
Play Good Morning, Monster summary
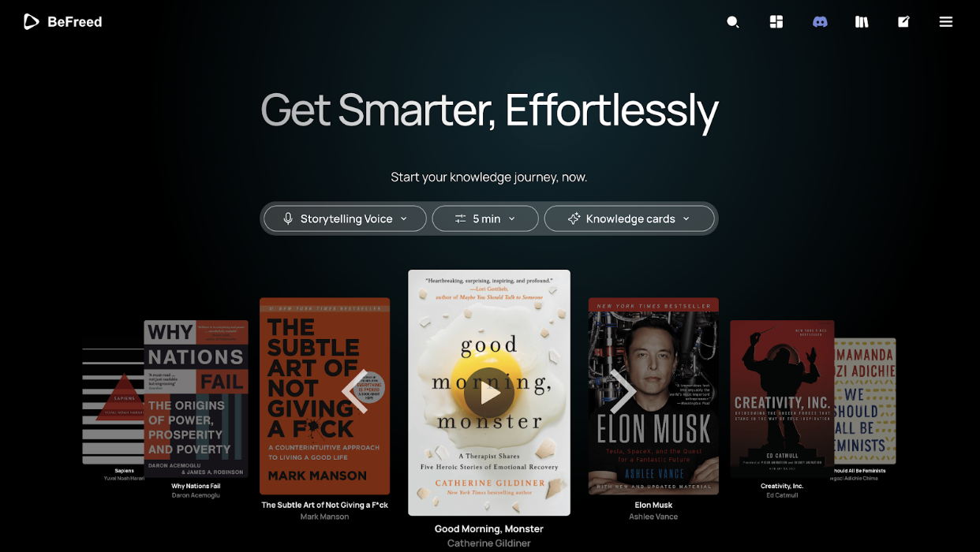tap(489, 392)
